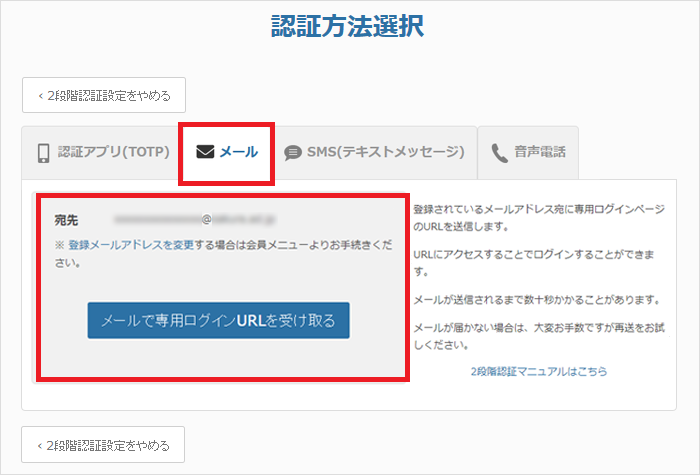Image resolution: width=700 pixels, height=475 pixels.
Task: Click the 宛先 label
Action: click(67, 218)
